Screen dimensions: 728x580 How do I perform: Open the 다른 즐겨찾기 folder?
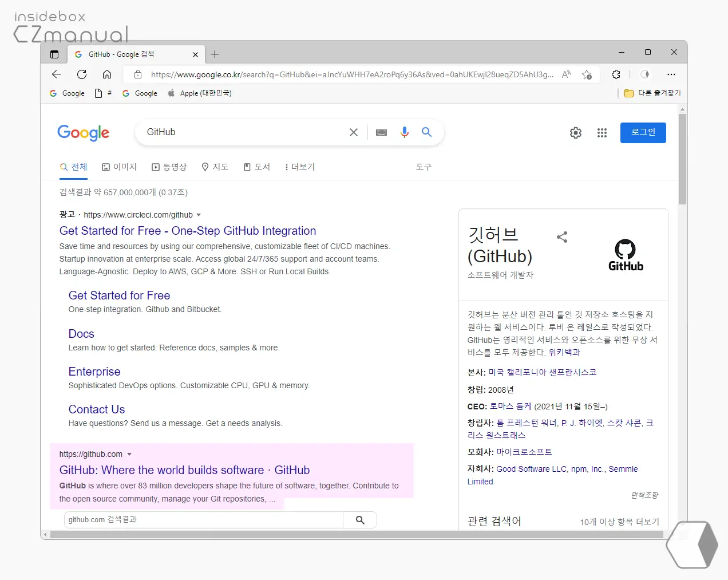[x=652, y=93]
